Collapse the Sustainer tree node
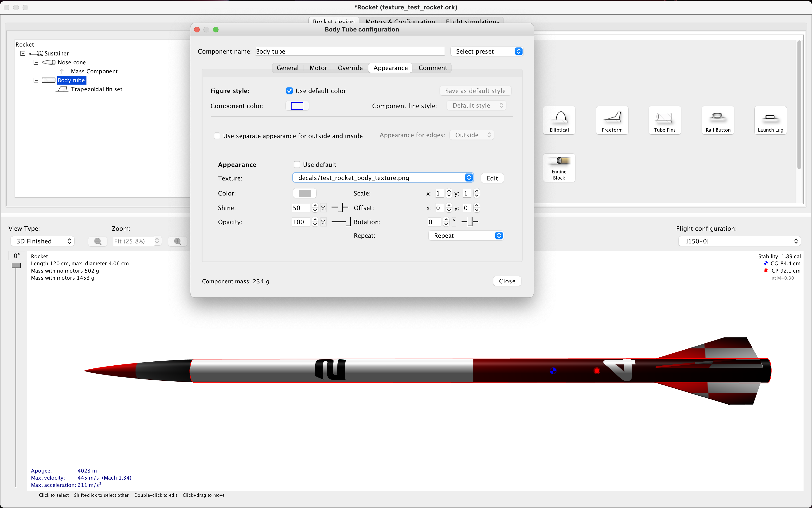This screenshot has width=812, height=508. point(23,53)
